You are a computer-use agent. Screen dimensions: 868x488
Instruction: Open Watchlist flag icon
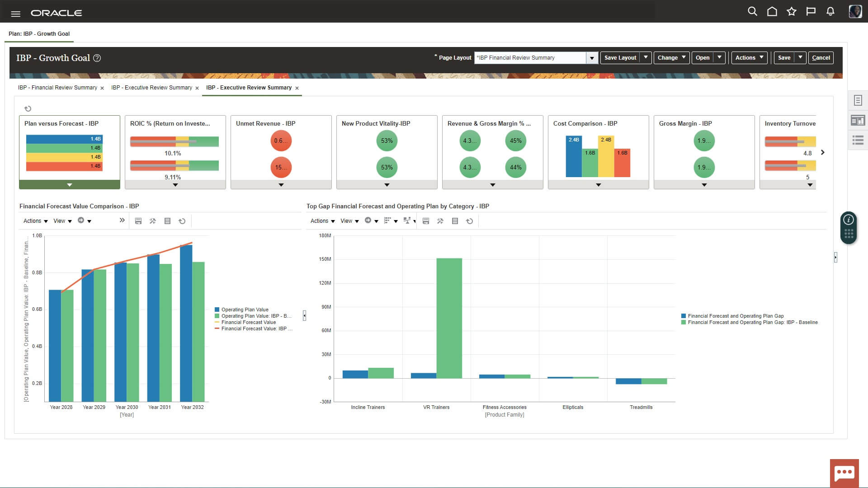(811, 12)
